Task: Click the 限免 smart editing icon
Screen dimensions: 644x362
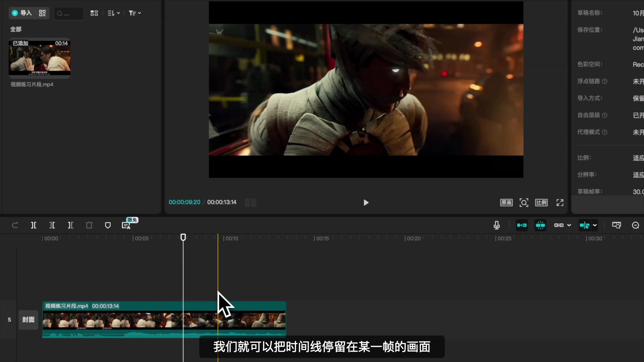Action: (126, 225)
